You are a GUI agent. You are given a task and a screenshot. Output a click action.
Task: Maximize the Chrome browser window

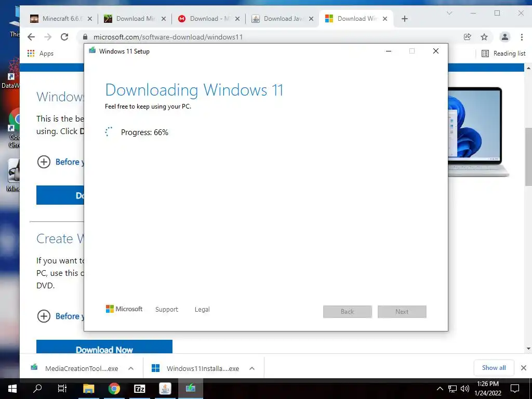[497, 13]
